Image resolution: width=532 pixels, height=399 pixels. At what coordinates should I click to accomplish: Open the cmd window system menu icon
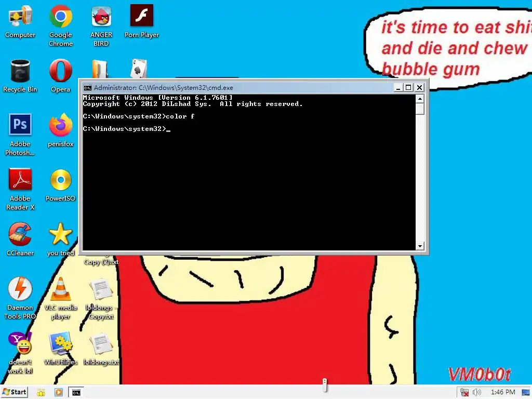point(87,87)
